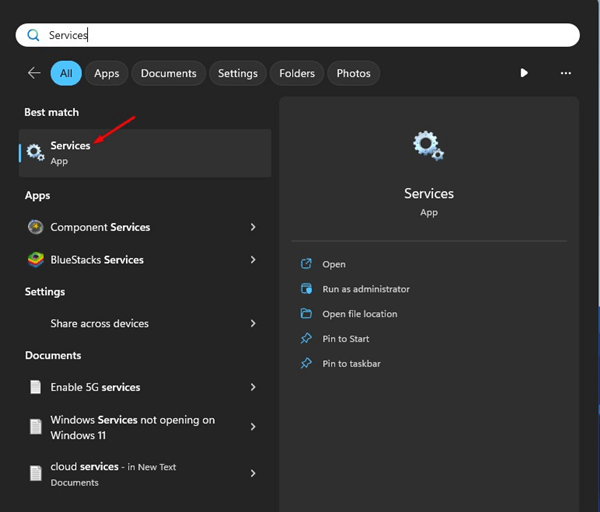Click the Enable 5G services document icon
The width and height of the screenshot is (600, 512).
35,387
